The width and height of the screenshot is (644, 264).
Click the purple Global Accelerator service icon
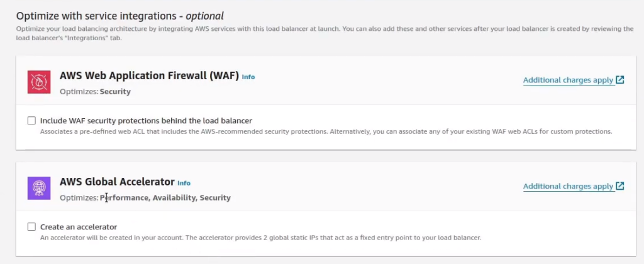tap(39, 188)
